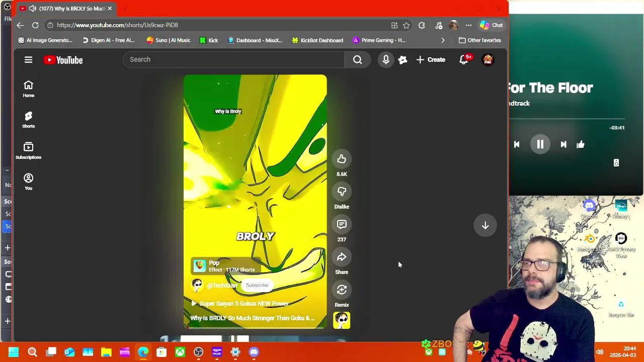The image size is (644, 362).
Task: Open the You page in sidebar
Action: point(28,182)
